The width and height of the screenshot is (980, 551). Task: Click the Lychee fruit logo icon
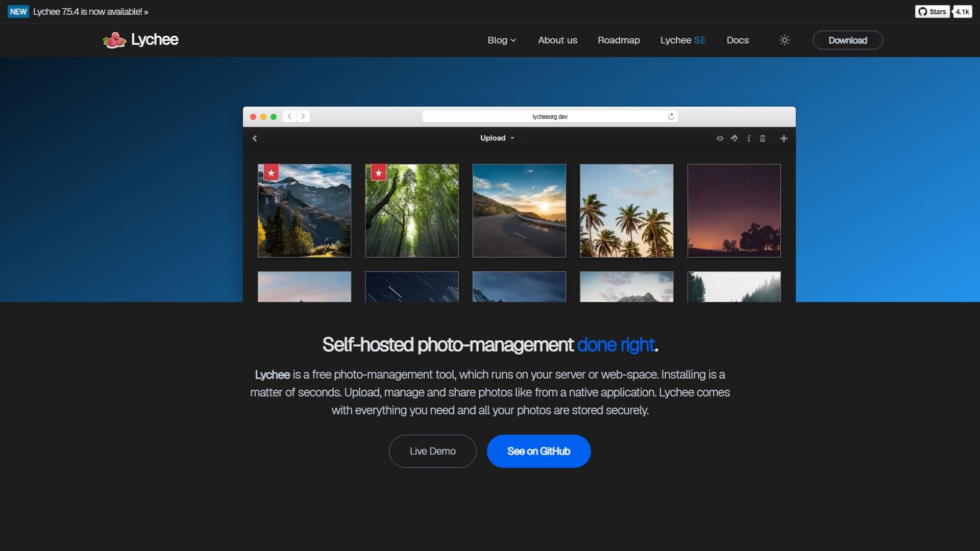pyautogui.click(x=114, y=40)
